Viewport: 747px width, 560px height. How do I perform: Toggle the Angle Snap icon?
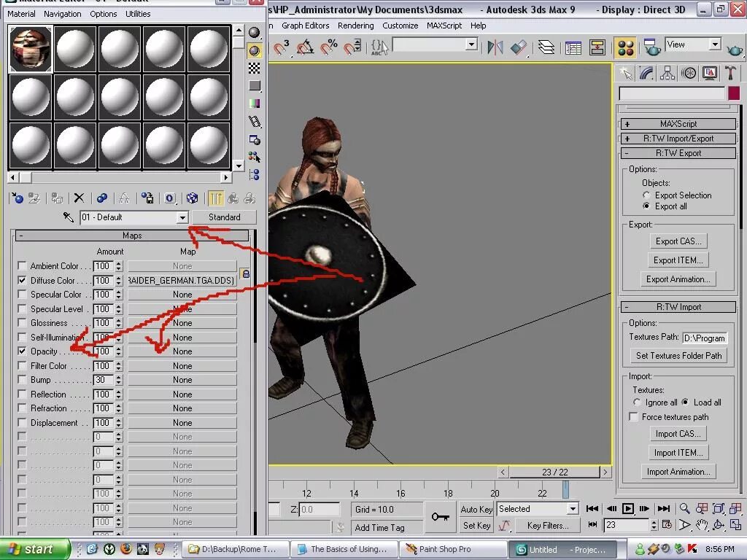tap(306, 47)
